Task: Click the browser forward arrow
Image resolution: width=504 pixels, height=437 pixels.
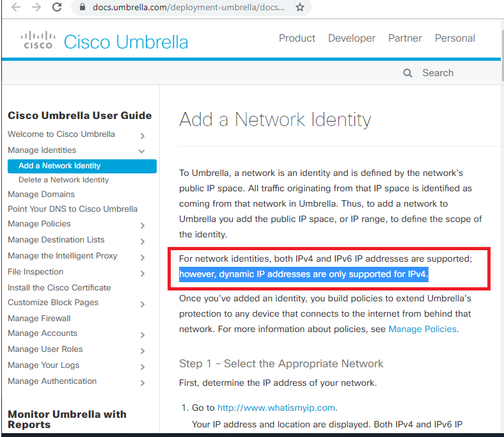Action: 36,7
